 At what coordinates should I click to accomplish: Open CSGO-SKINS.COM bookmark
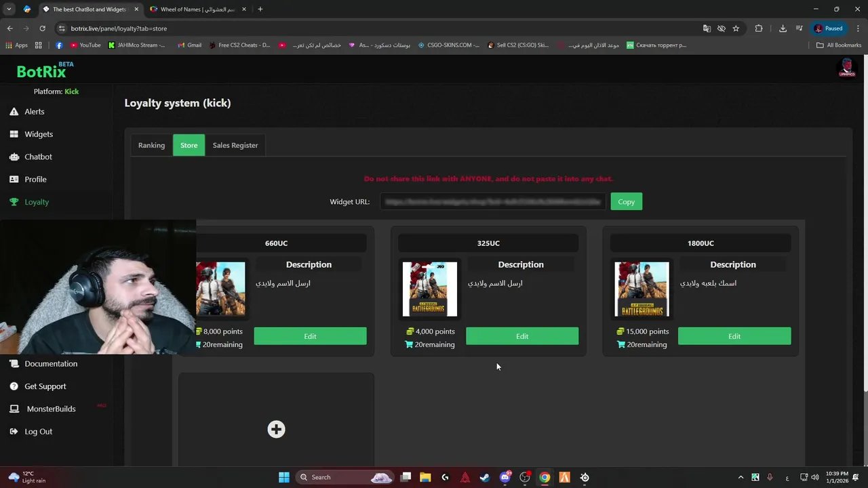tap(448, 45)
